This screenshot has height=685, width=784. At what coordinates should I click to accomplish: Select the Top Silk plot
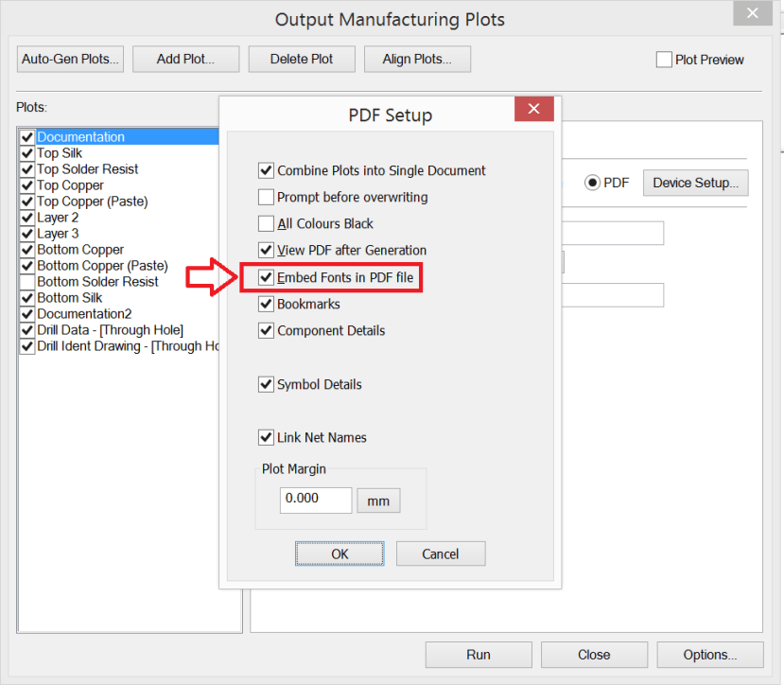(60, 153)
